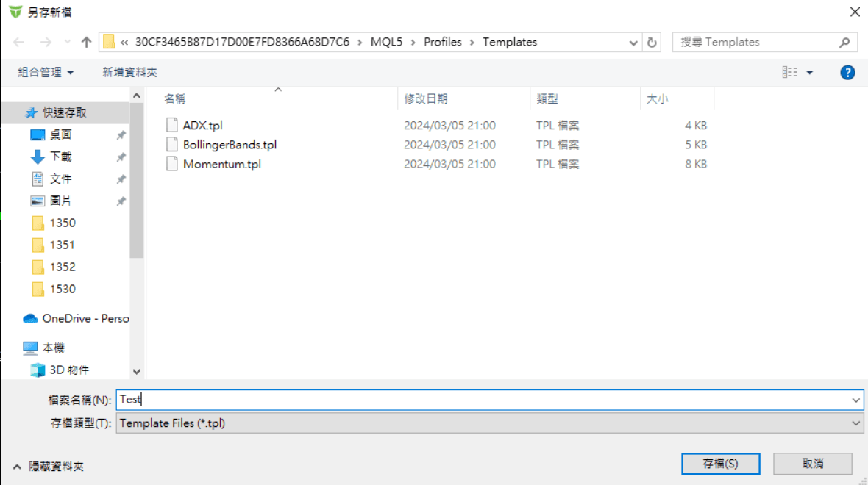Go back with the left arrow icon
The width and height of the screenshot is (868, 485).
click(x=19, y=42)
